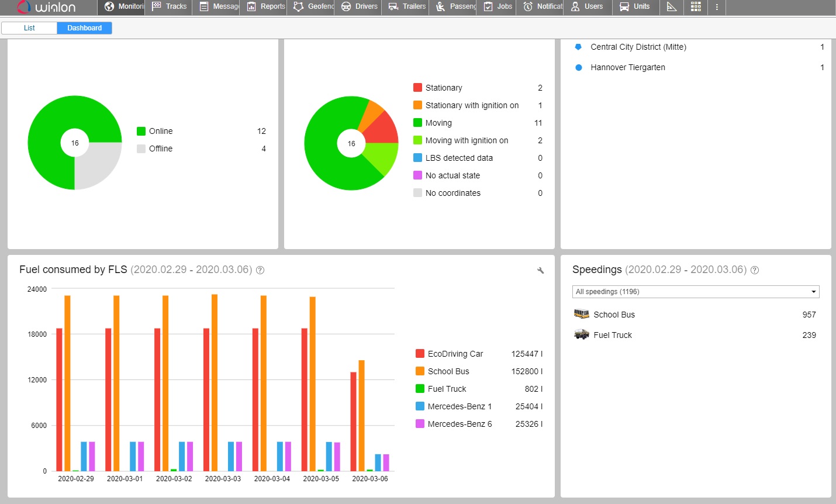Click Hannover Tiergarten geofence entry
The width and height of the screenshot is (836, 504).
pyautogui.click(x=627, y=67)
